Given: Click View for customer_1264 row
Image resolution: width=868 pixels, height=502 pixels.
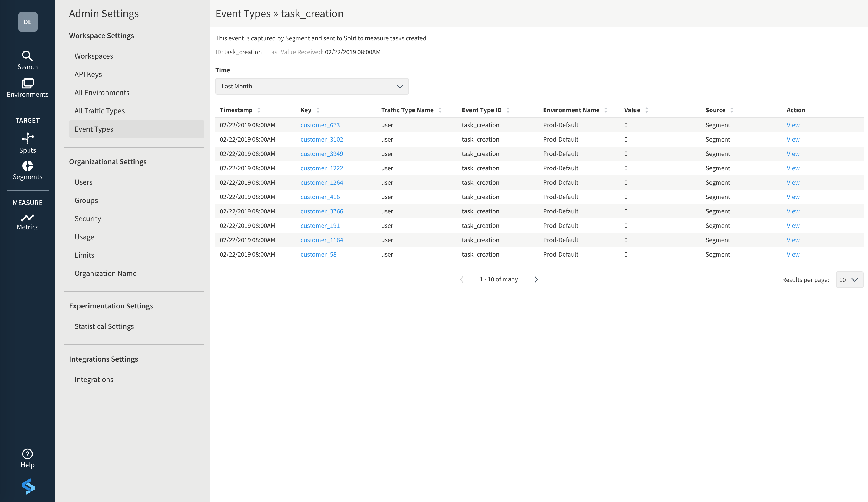Looking at the screenshot, I should point(793,182).
